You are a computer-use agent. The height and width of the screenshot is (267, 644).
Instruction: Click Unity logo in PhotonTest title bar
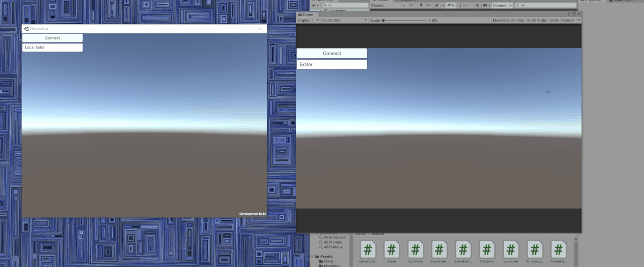pyautogui.click(x=26, y=28)
